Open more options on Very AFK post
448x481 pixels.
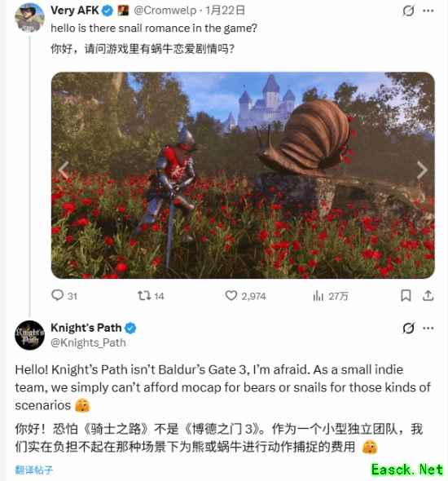tap(428, 11)
